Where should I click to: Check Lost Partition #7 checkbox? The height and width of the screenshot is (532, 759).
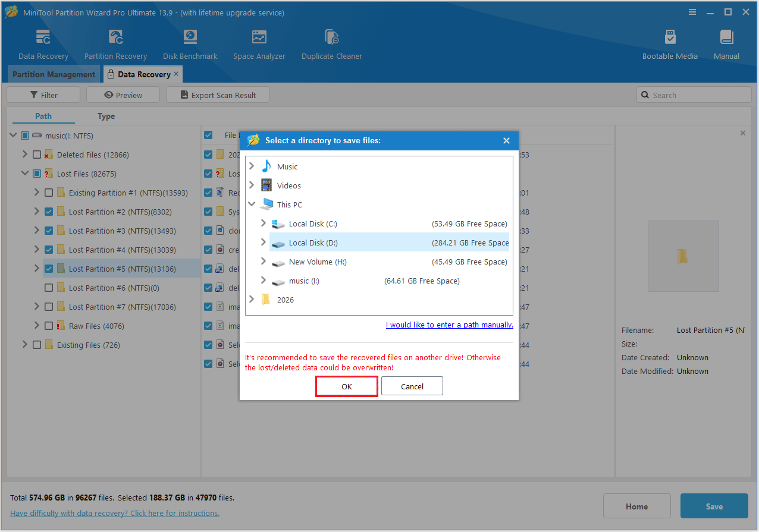[x=49, y=307]
